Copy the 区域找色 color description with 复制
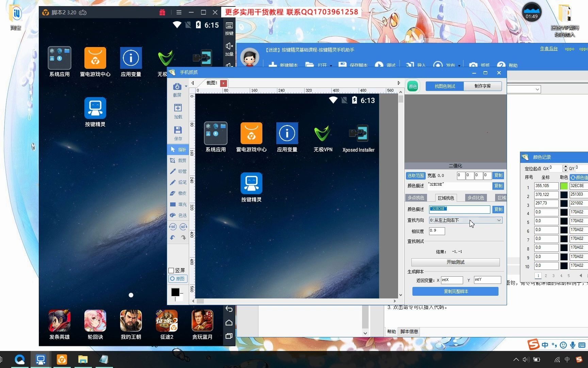 (498, 209)
